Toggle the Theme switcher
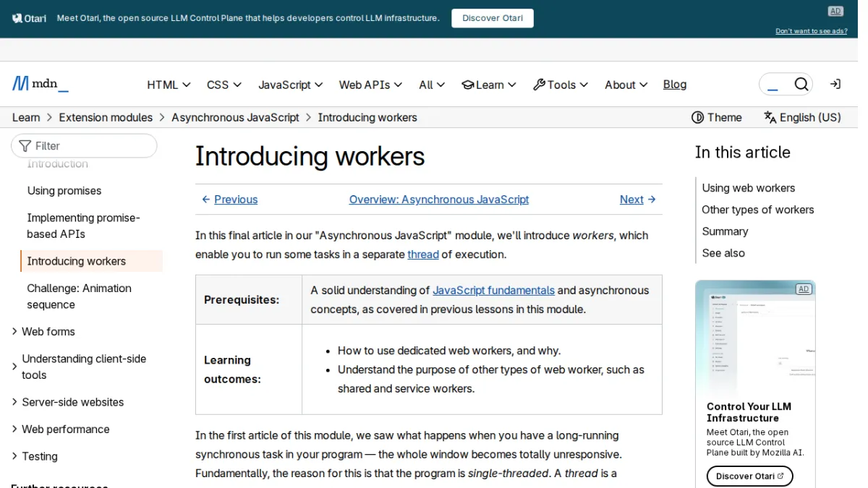868x488 pixels. coord(717,117)
